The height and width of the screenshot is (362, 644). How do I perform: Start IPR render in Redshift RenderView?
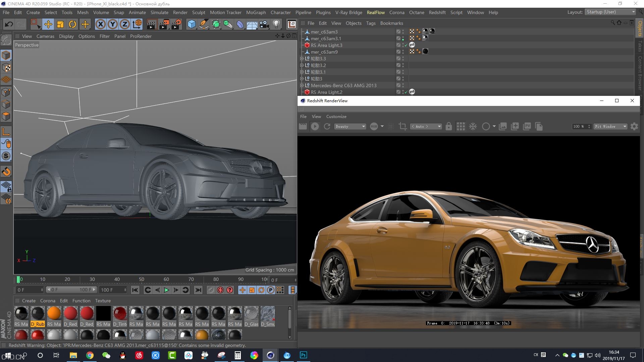pos(315,126)
